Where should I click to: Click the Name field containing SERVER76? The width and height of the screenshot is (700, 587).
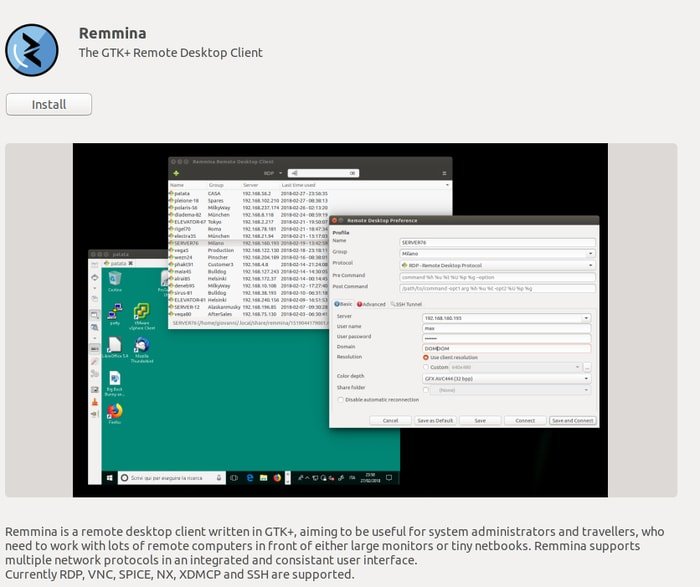[x=497, y=243]
